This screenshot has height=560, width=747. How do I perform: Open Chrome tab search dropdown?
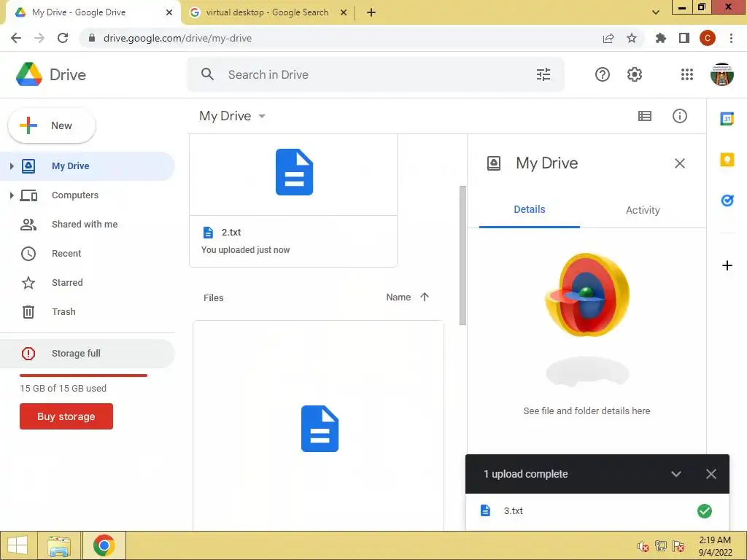click(x=656, y=12)
